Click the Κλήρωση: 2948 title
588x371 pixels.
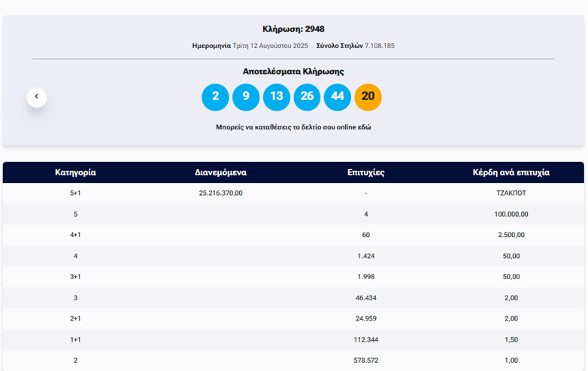coord(293,29)
